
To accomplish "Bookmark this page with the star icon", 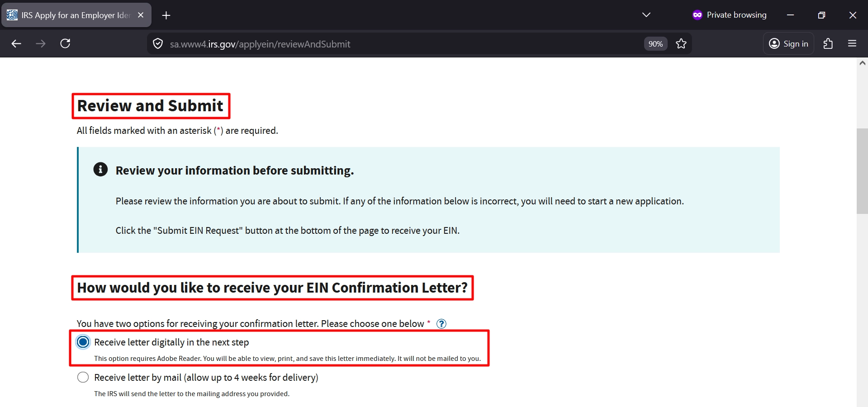I will 681,44.
